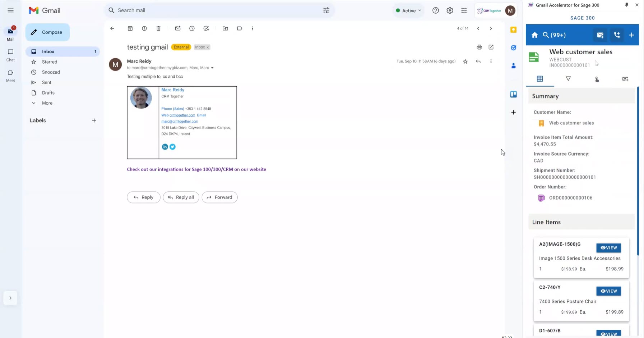File the email to Sage with the envelope plus icon

pos(600,35)
